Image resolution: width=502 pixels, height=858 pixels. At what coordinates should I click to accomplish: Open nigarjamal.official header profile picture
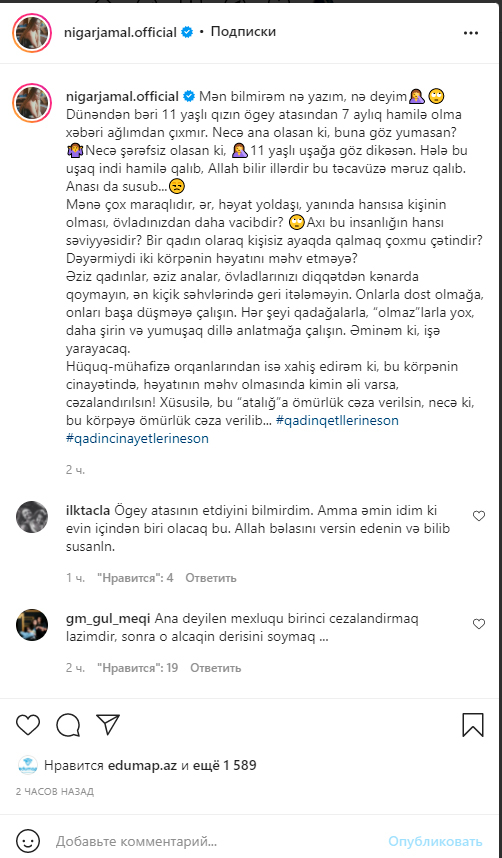pyautogui.click(x=31, y=33)
